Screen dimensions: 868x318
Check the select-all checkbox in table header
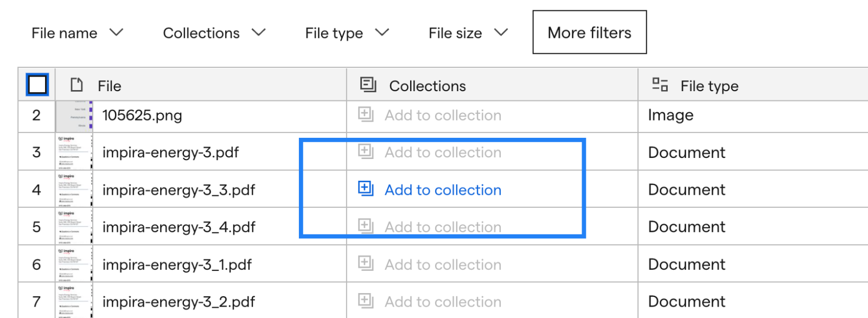coord(37,85)
